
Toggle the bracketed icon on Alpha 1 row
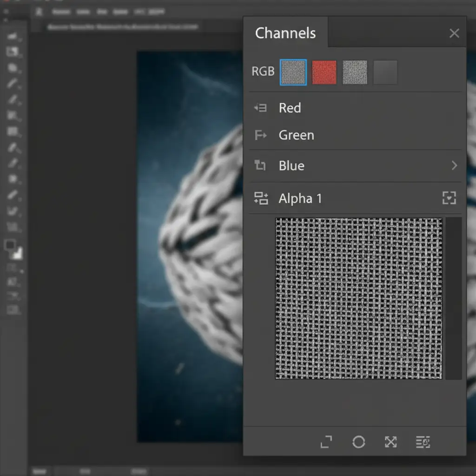coord(449,198)
